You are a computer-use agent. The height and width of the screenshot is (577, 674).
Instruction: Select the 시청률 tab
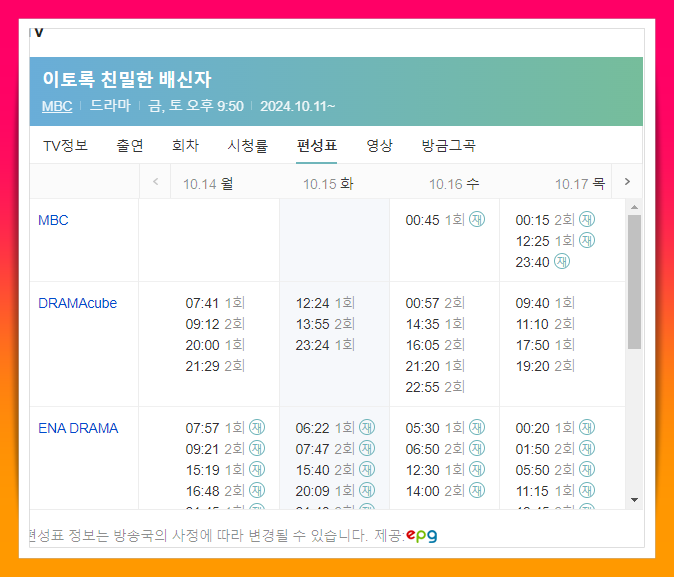248,145
